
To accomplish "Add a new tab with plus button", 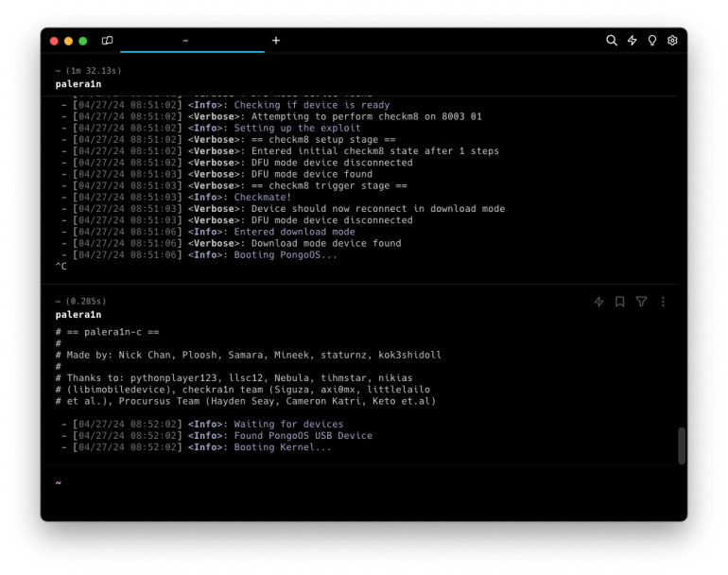I will [276, 41].
